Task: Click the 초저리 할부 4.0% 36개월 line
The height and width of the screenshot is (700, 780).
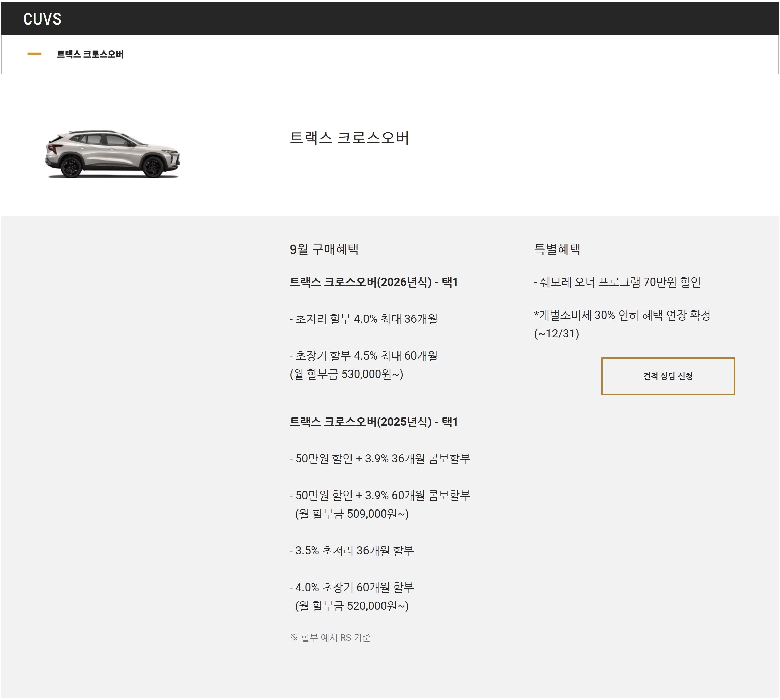Action: pyautogui.click(x=363, y=319)
